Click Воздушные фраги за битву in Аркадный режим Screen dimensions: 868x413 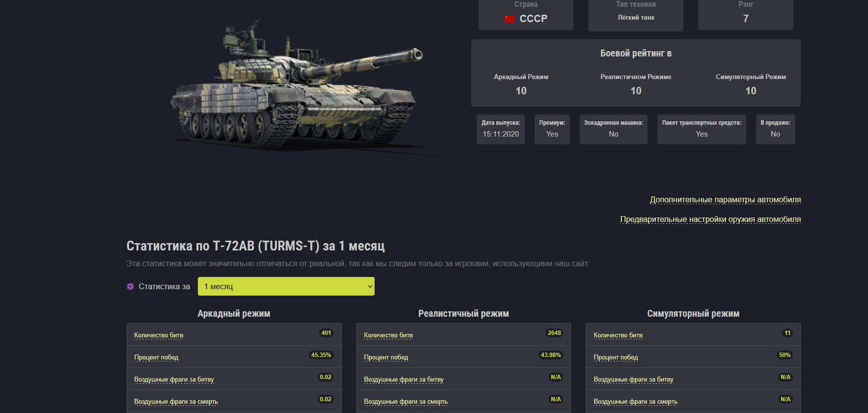tap(174, 380)
